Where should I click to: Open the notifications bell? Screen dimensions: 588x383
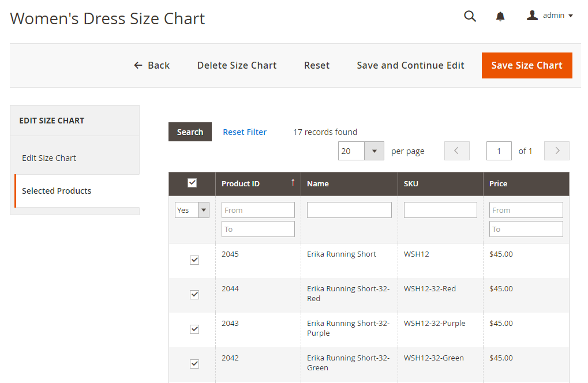pyautogui.click(x=500, y=17)
